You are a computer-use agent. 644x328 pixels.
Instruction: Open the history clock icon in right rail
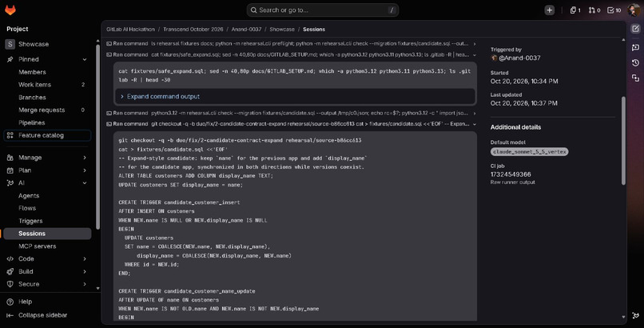[x=635, y=62]
